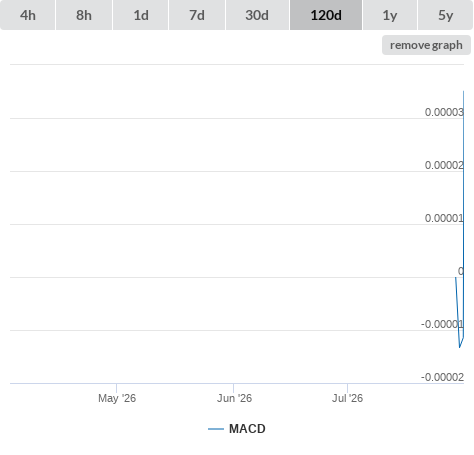Click the blue MACD legend line marker

coord(216,429)
